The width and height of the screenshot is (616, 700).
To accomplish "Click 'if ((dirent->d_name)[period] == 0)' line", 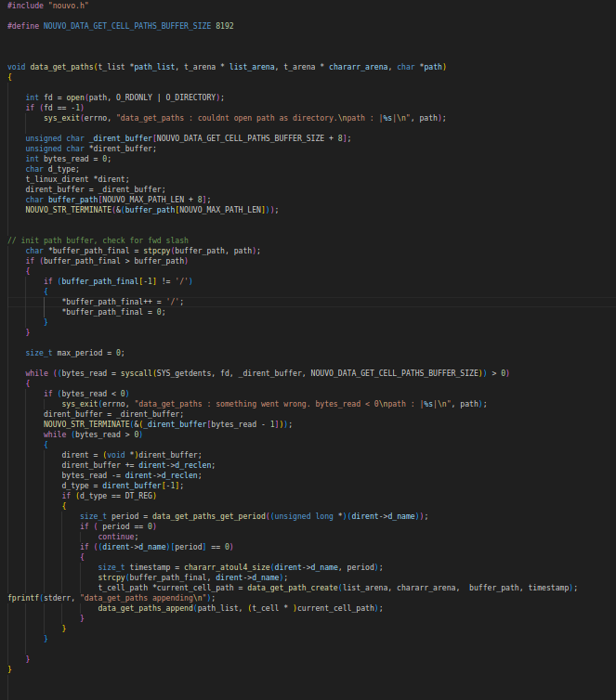I will click(x=156, y=547).
